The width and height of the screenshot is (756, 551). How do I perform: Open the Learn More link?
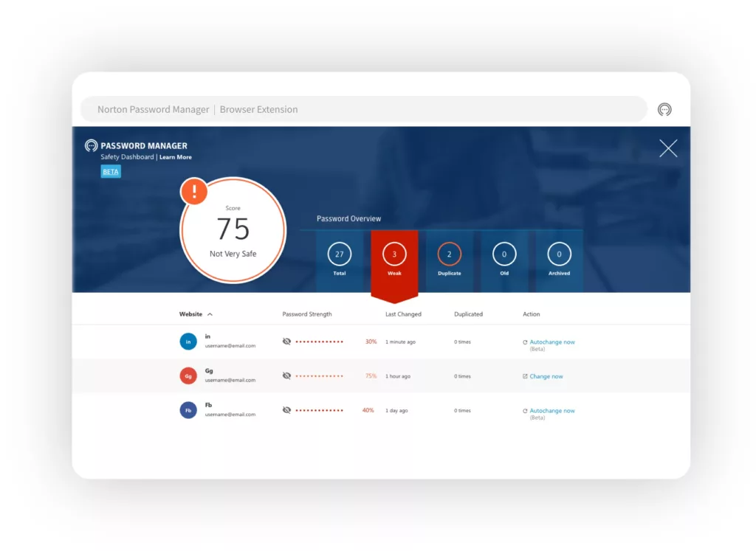click(176, 157)
